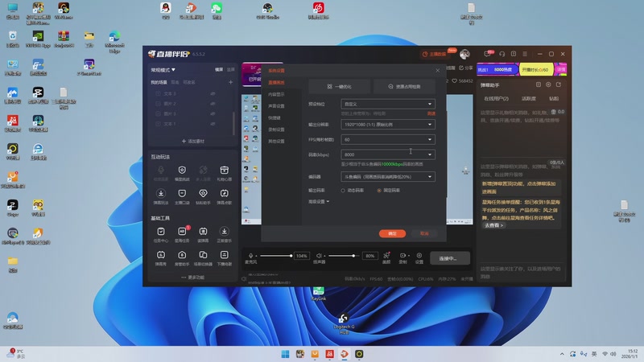Toggle visibility eye for 文本 1 source
Viewport: 644px width, 362px height.
(213, 124)
